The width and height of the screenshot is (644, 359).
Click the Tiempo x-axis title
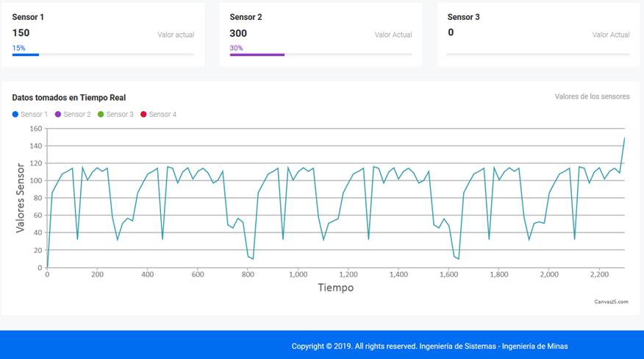335,288
